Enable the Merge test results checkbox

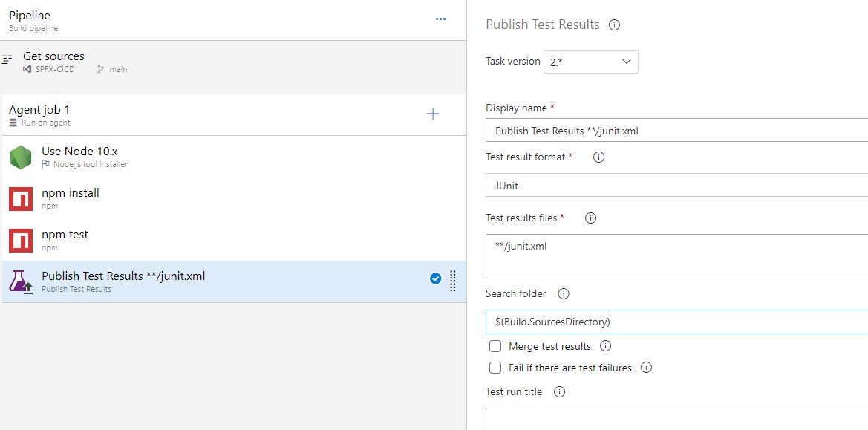point(495,346)
